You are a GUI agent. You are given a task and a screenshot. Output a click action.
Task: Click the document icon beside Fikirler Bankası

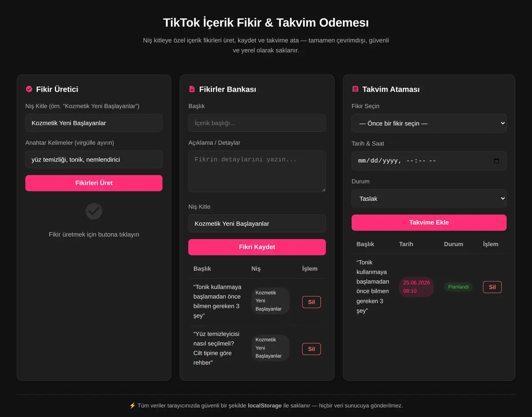coord(192,89)
